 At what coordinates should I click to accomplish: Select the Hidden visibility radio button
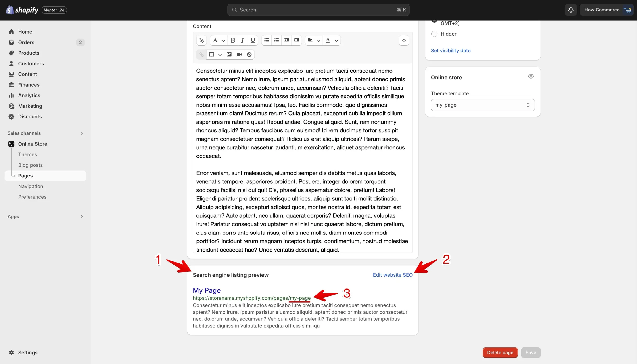pyautogui.click(x=434, y=34)
